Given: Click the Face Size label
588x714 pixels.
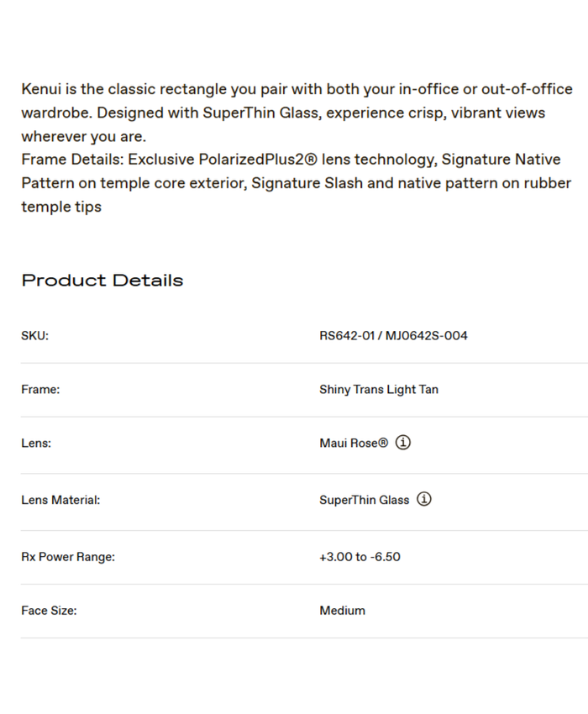Looking at the screenshot, I should (49, 611).
